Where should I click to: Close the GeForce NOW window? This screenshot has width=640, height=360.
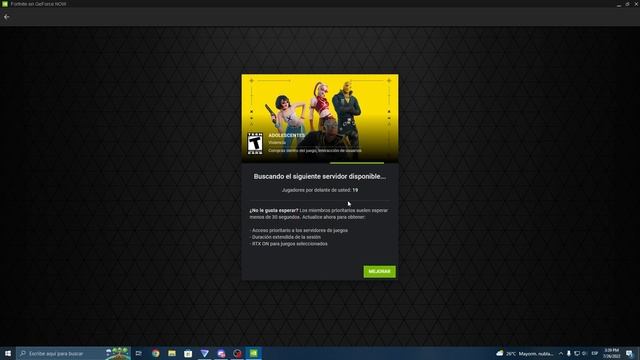point(636,4)
